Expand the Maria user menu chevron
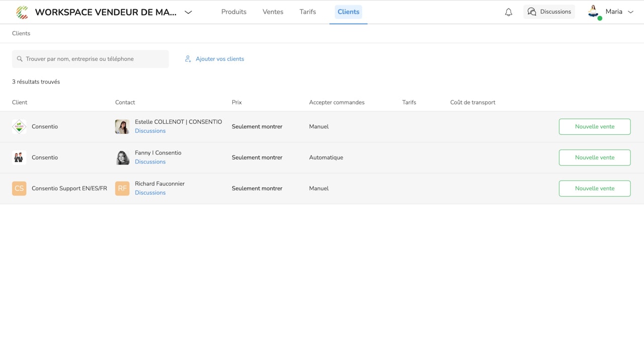Screen dimensions: 644x354 630,12
